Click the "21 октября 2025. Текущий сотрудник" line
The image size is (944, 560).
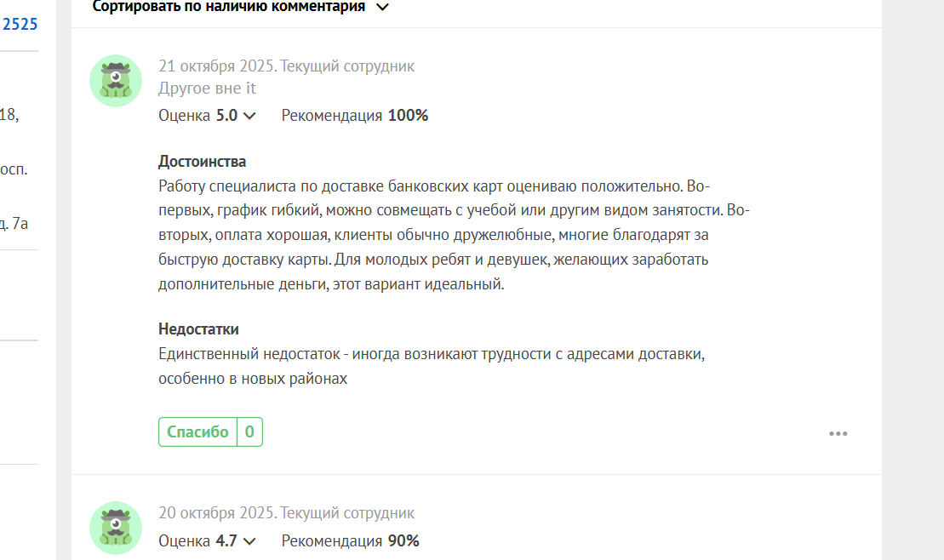tap(286, 66)
